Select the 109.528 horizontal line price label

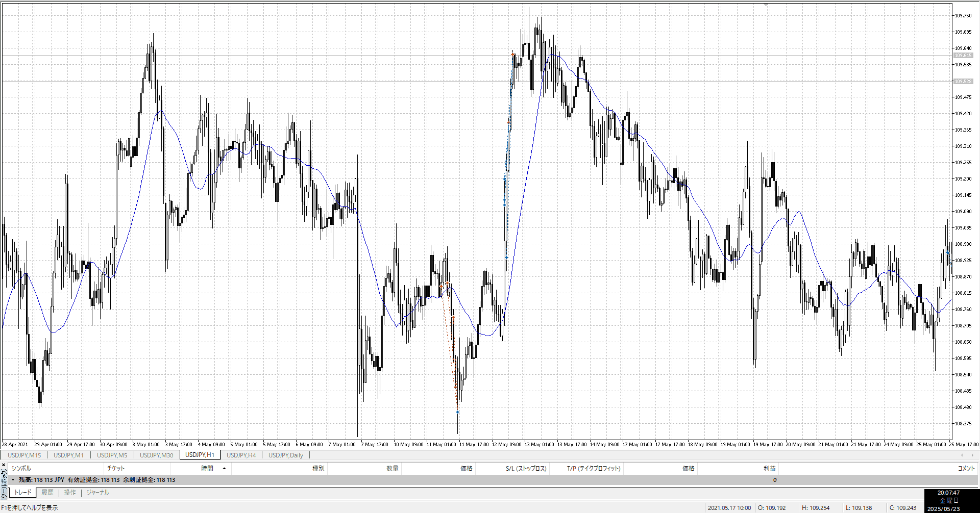tap(963, 81)
